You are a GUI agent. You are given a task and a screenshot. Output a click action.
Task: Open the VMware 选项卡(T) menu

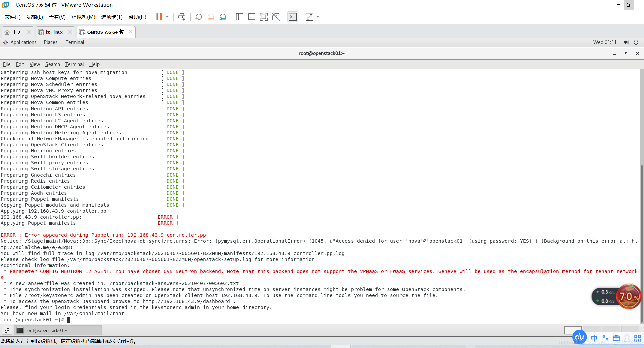point(112,17)
